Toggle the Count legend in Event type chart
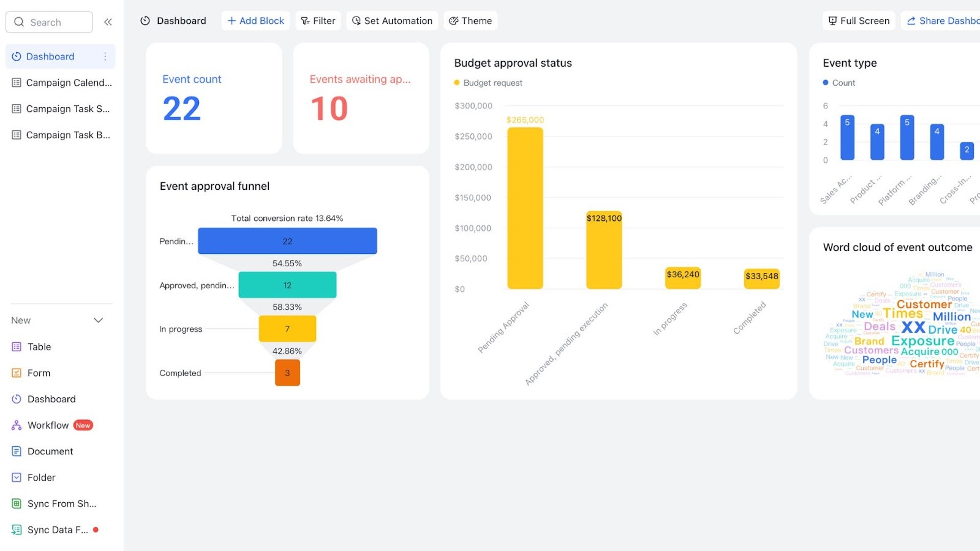 click(839, 82)
